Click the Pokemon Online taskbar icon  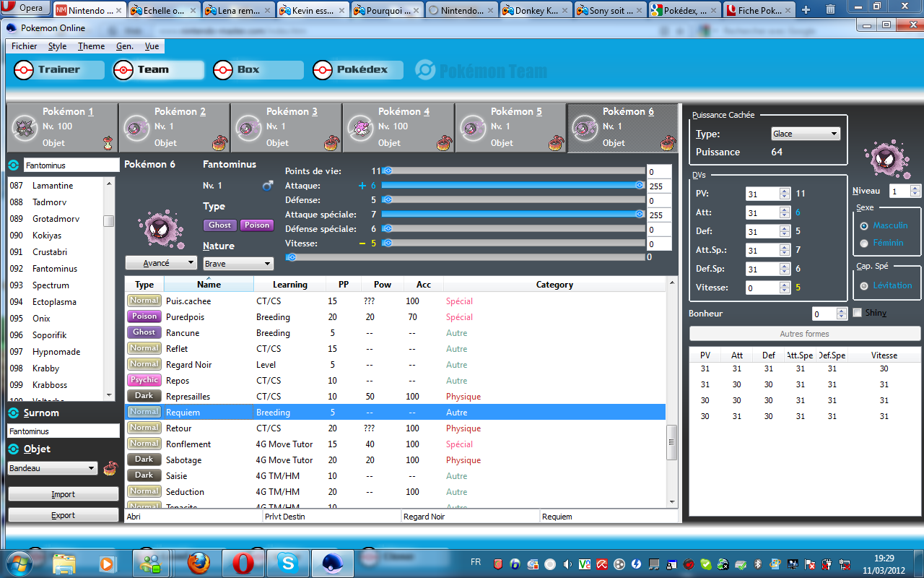click(333, 562)
